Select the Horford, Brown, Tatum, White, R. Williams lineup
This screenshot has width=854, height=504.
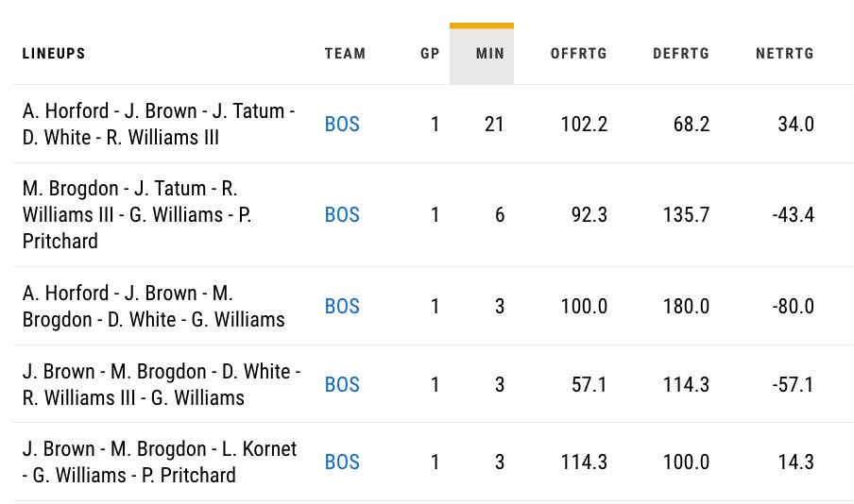(x=158, y=125)
